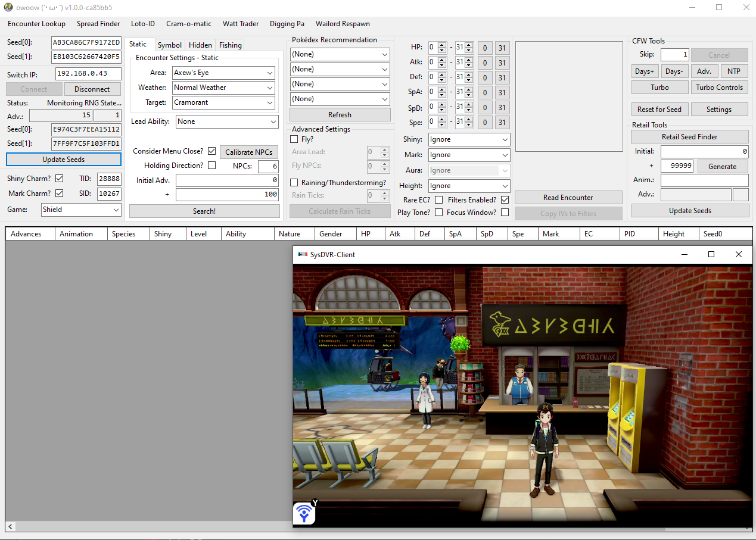Click the SysDVR-Client window icon
The image size is (756, 540).
(x=302, y=254)
